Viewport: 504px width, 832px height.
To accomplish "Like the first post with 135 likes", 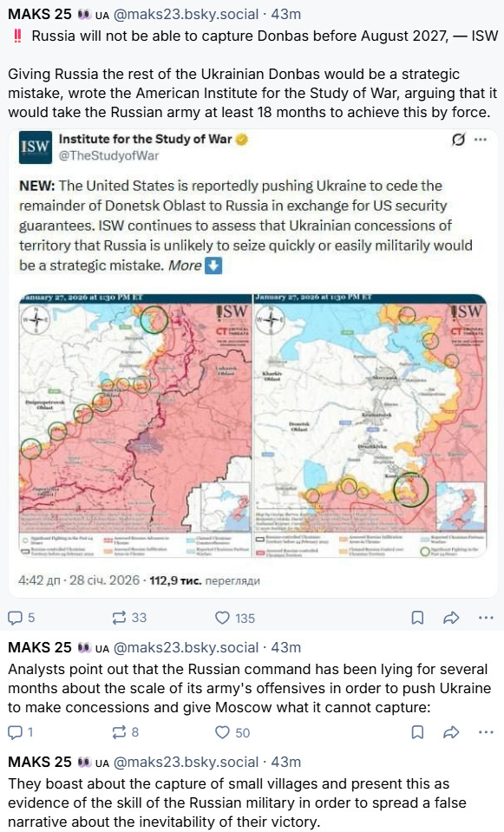I will point(234,618).
